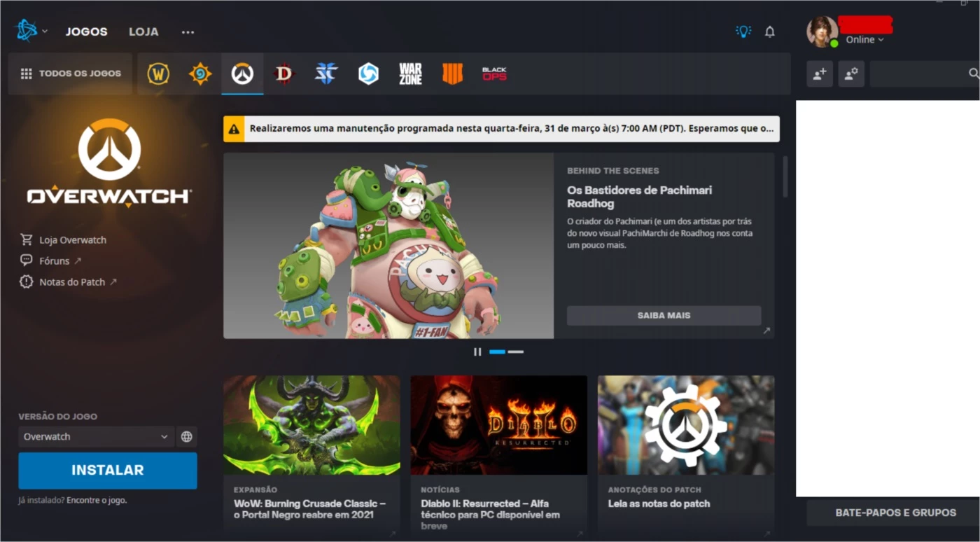Open the notifications bell
980x542 pixels.
(770, 32)
